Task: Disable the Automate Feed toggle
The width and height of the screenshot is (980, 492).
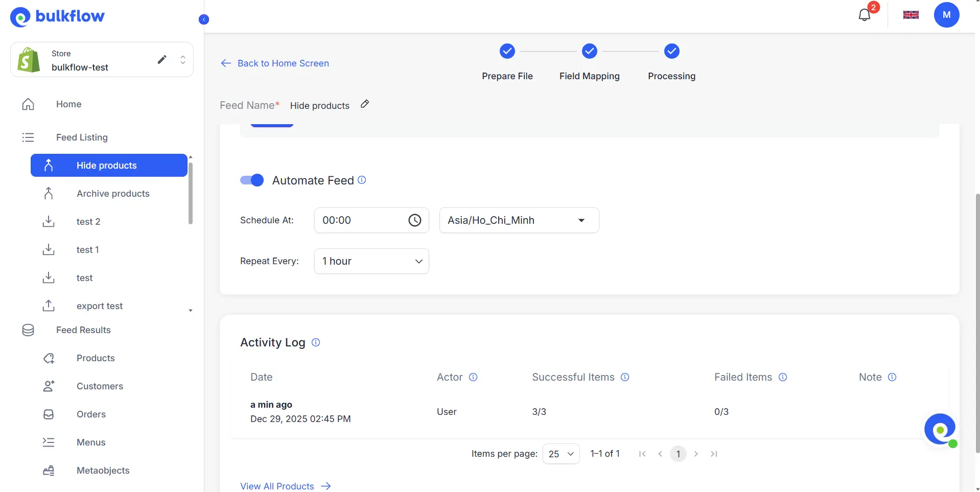Action: [251, 180]
